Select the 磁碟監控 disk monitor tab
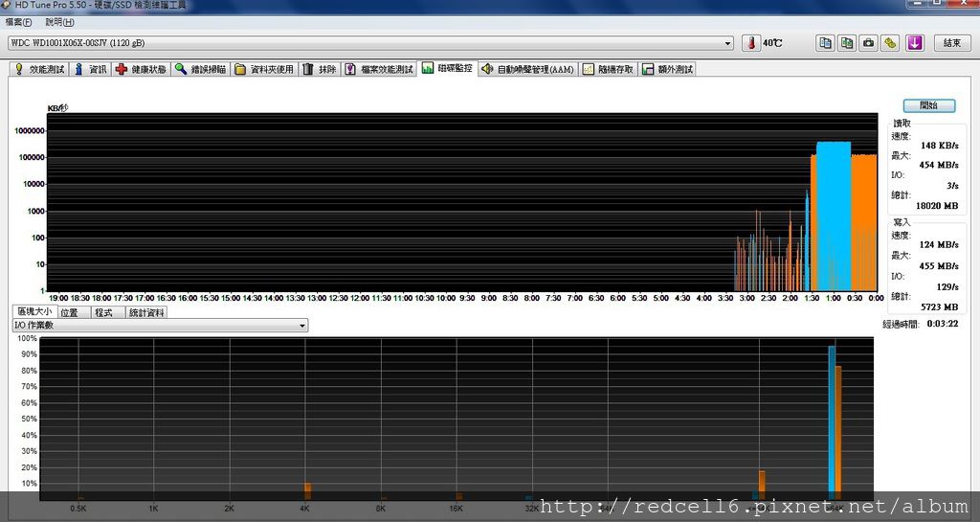The width and height of the screenshot is (980, 522). (x=447, y=69)
